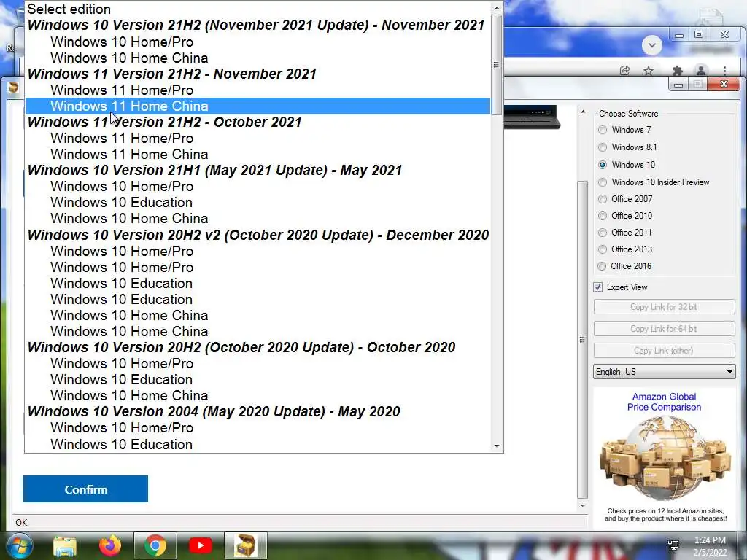Toggle the Expert View checkbox
This screenshot has height=560, width=747.
click(x=598, y=287)
